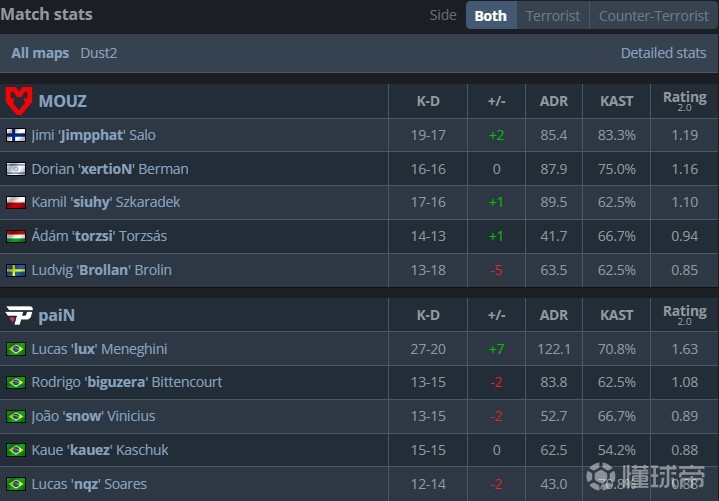Click the MOUZ team logo icon

tap(19, 100)
